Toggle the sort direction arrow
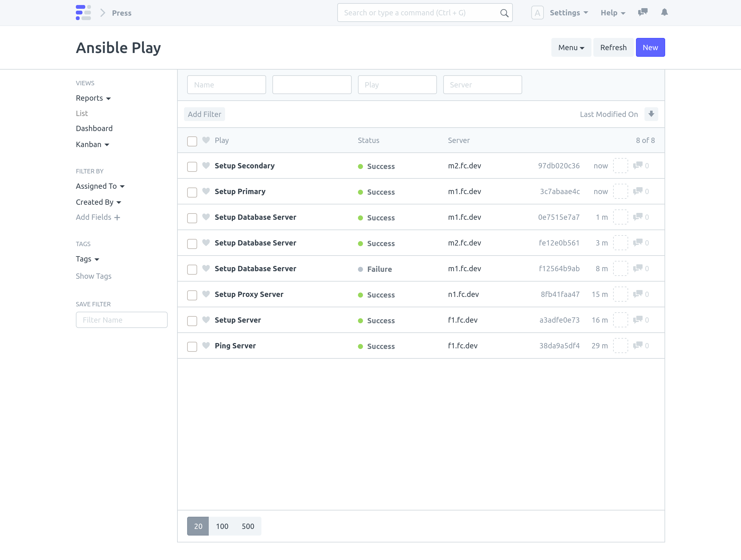Viewport: 741px width, 560px height. pos(651,114)
